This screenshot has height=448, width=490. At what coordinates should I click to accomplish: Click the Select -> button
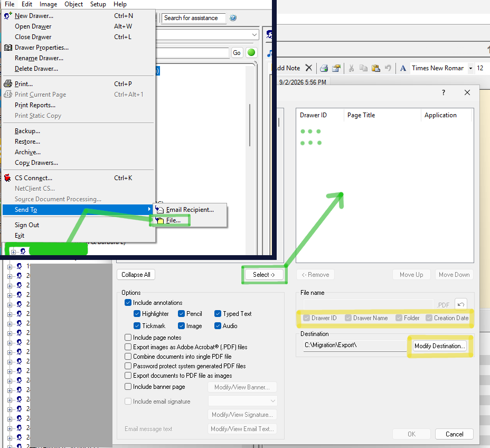point(264,275)
